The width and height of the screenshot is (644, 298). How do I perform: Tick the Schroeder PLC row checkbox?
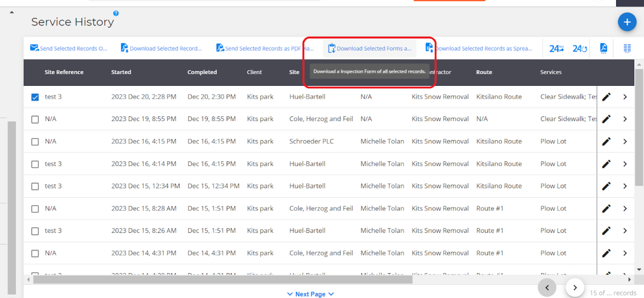point(35,142)
